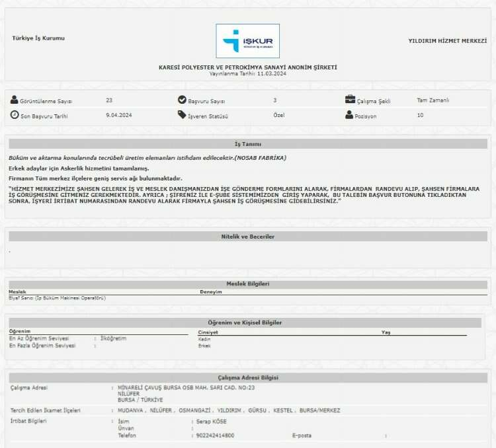
Task: Click the person icon beside Görüntülenme Sayısı
Action: click(x=15, y=100)
